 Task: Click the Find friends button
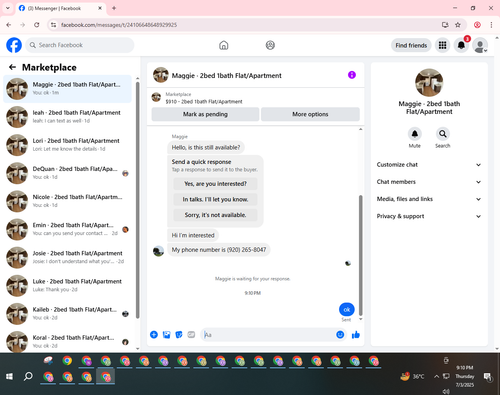point(411,45)
